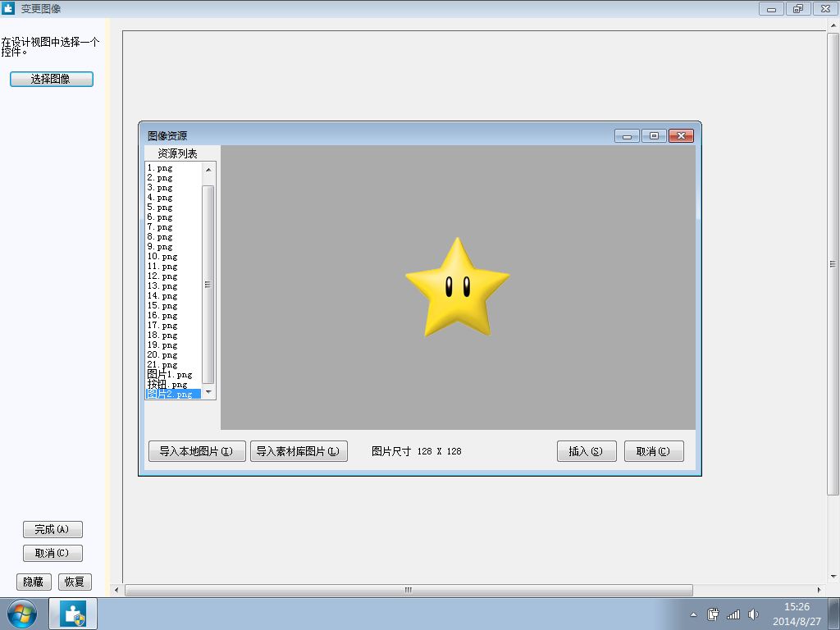Click the 变更图像 title bar app icon

coord(8,8)
